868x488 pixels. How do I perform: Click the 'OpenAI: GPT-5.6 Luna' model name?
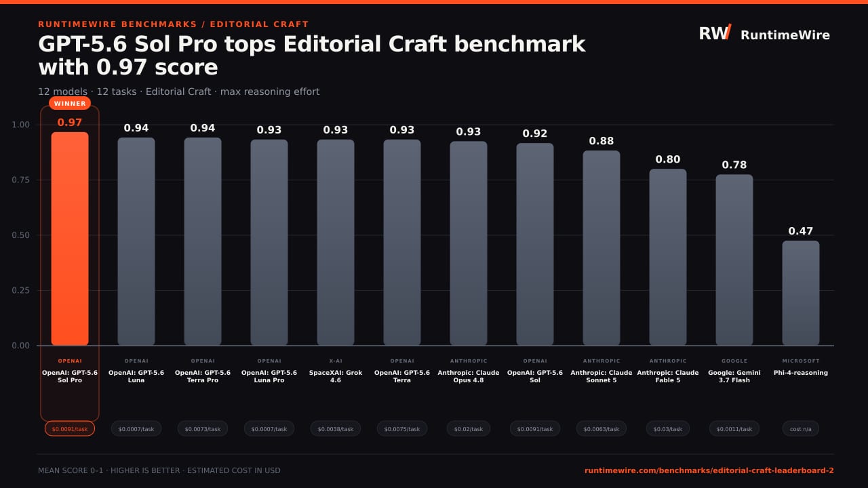(x=136, y=376)
